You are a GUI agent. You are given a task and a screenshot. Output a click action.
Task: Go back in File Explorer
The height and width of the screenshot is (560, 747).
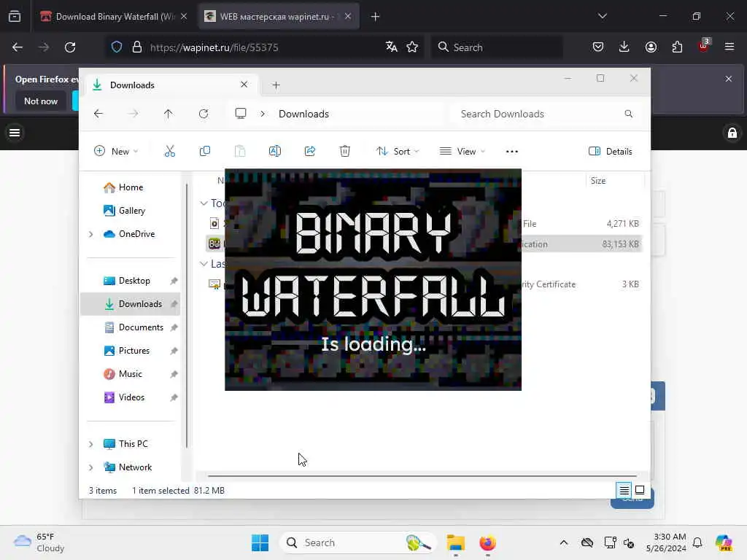tap(98, 114)
